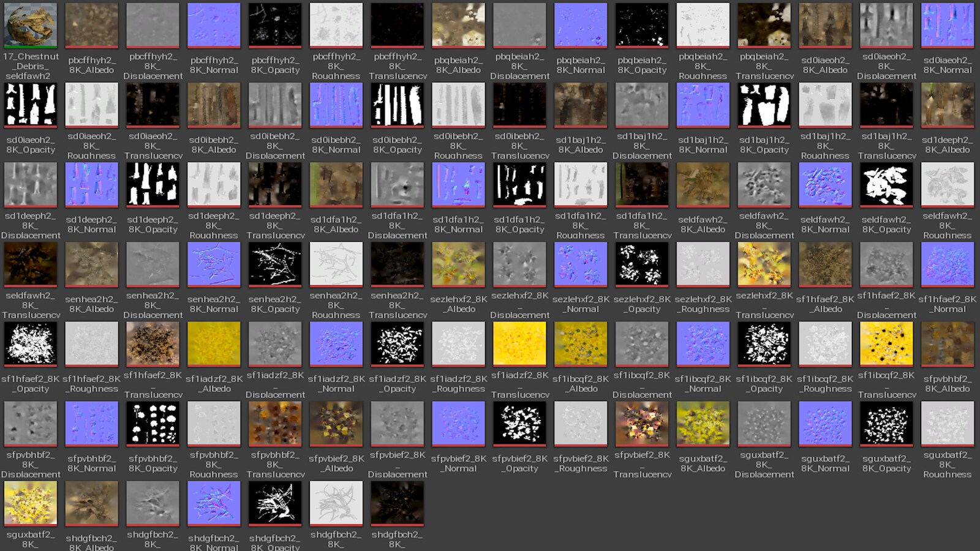Click the sd0iaeoh2_8K_Opacity mask thumbnail
The width and height of the screenshot is (980, 551).
point(30,105)
